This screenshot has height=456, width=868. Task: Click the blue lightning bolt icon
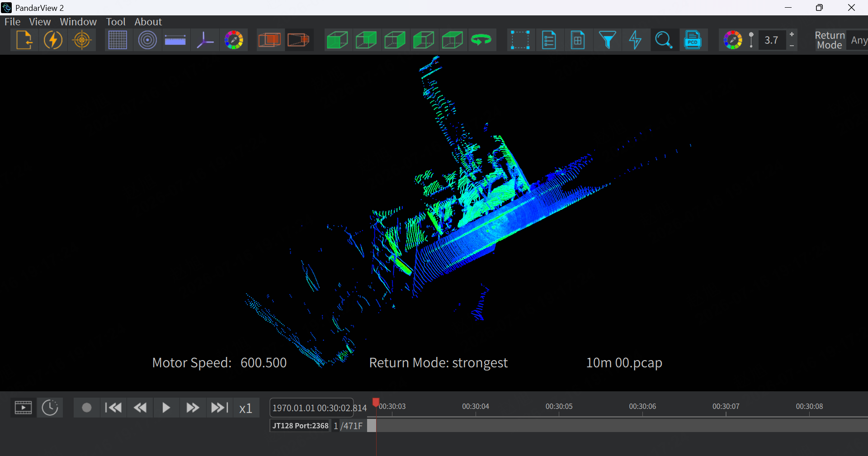coord(635,40)
